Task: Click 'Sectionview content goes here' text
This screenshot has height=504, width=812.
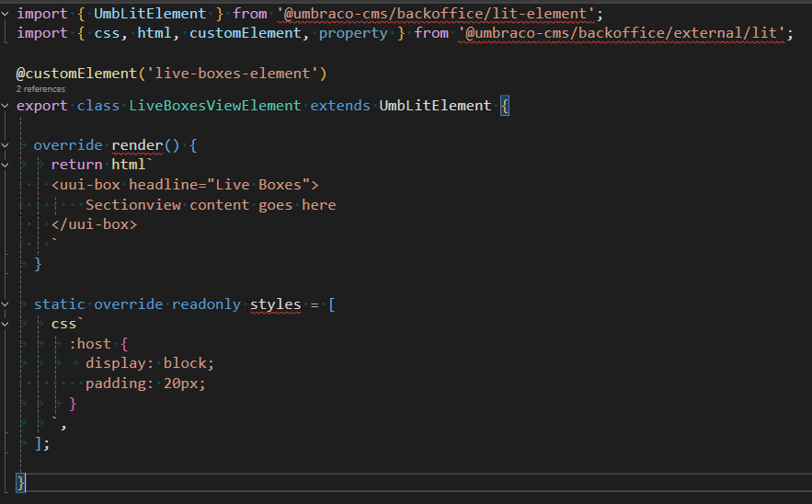Action: (x=211, y=205)
